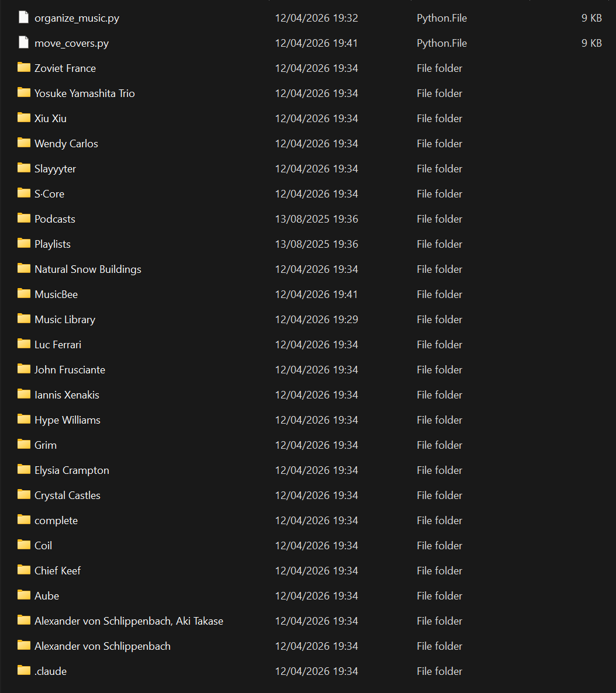Select the Aube folder name

click(47, 596)
